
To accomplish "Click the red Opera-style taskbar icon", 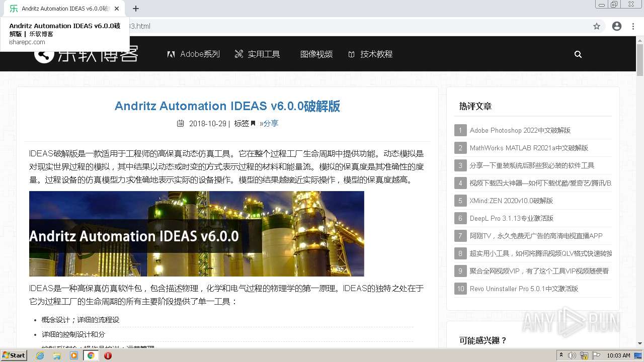I will pos(108,355).
